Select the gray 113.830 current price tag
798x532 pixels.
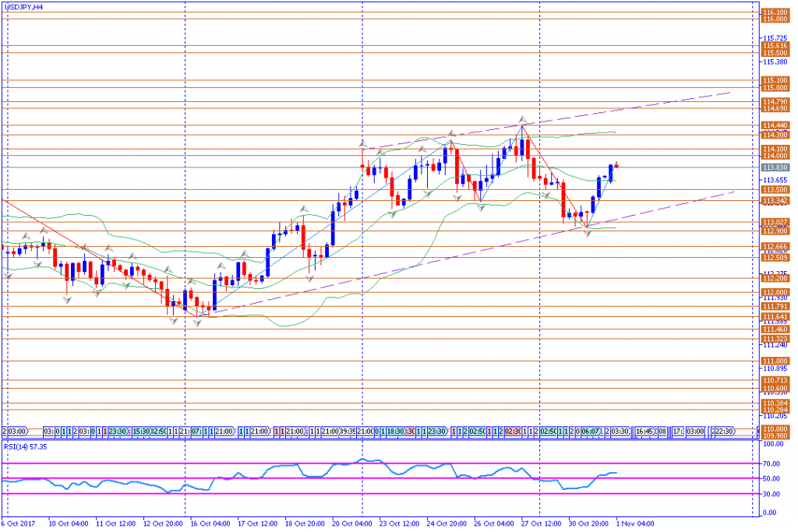click(774, 167)
